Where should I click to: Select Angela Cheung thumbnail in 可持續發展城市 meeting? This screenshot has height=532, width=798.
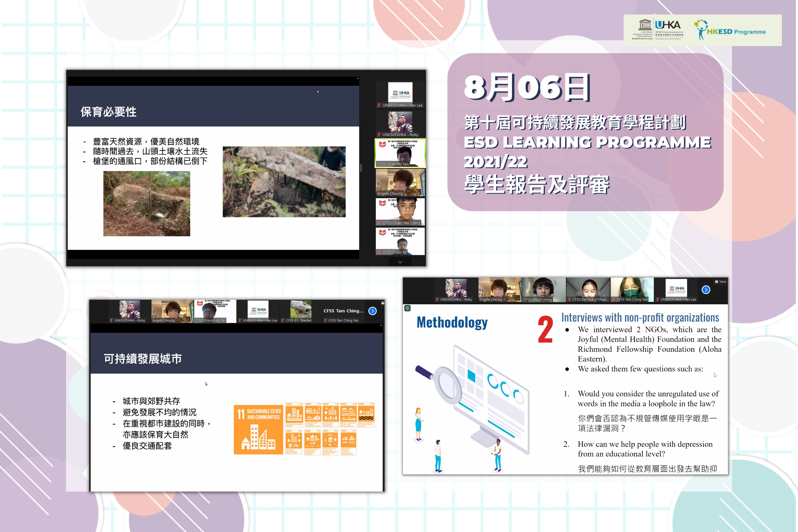172,311
